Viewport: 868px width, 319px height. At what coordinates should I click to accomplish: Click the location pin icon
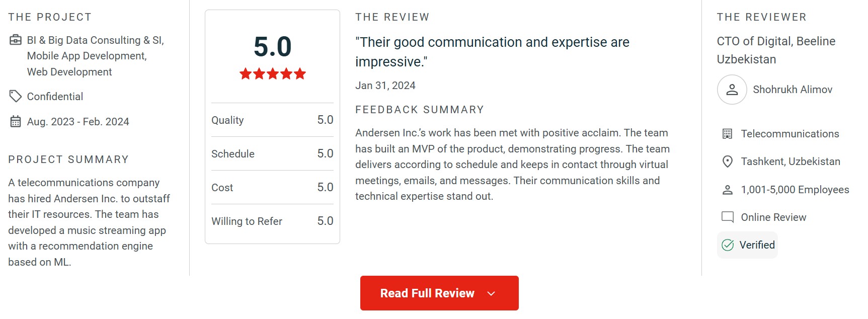tap(727, 162)
